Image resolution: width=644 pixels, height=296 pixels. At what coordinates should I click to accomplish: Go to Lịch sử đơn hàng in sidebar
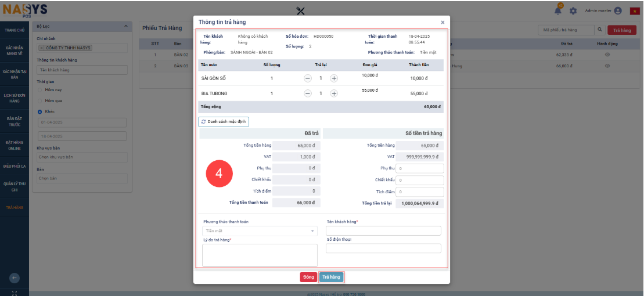click(15, 98)
